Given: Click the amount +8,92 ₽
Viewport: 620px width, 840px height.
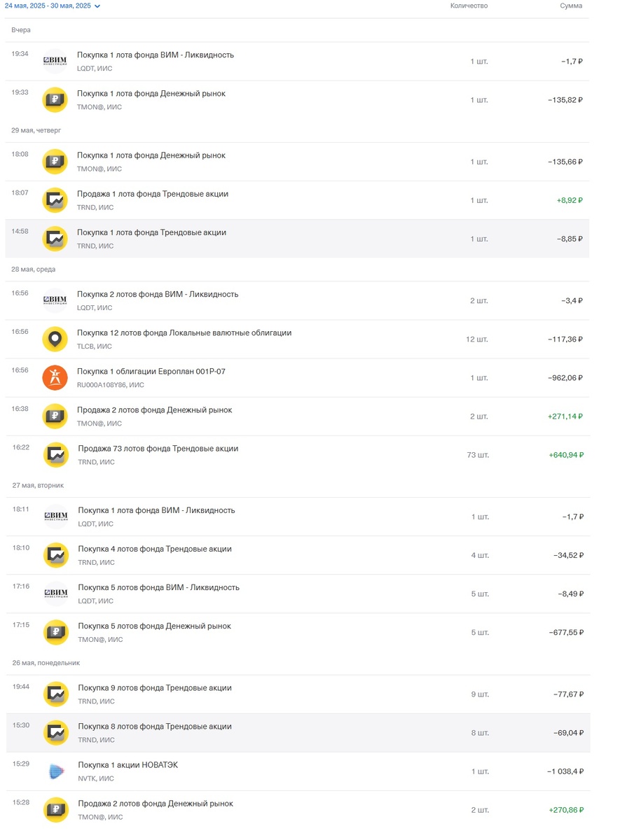Looking at the screenshot, I should pyautogui.click(x=570, y=201).
